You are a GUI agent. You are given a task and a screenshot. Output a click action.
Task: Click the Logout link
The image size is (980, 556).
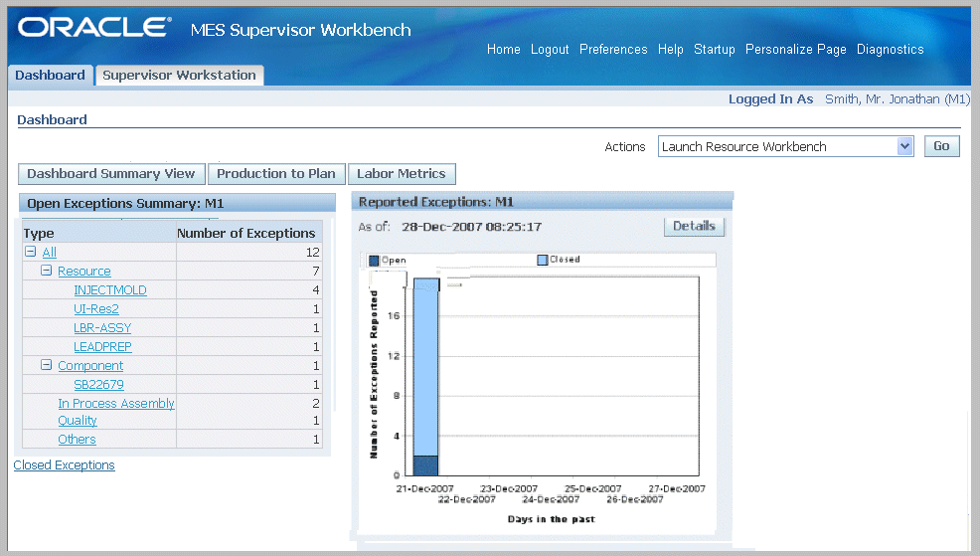point(550,50)
